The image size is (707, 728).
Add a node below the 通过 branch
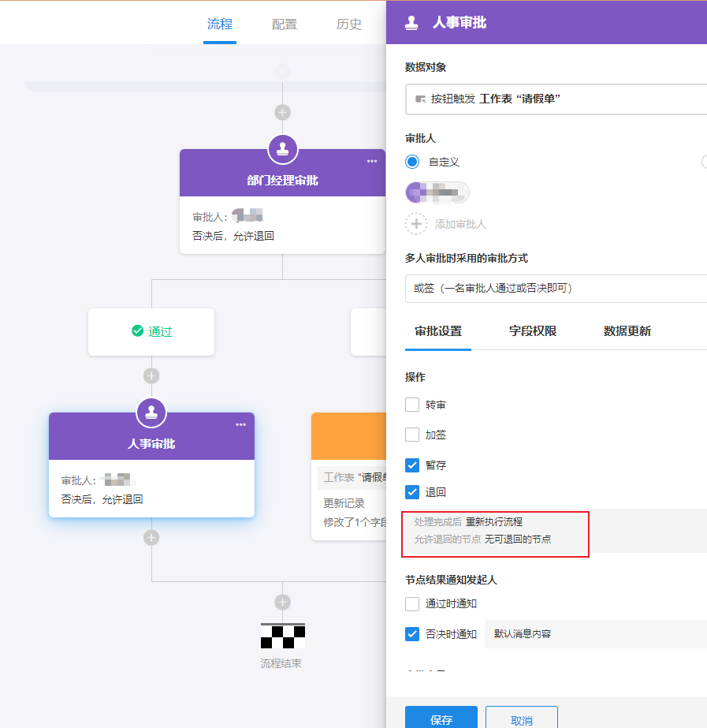pyautogui.click(x=151, y=375)
